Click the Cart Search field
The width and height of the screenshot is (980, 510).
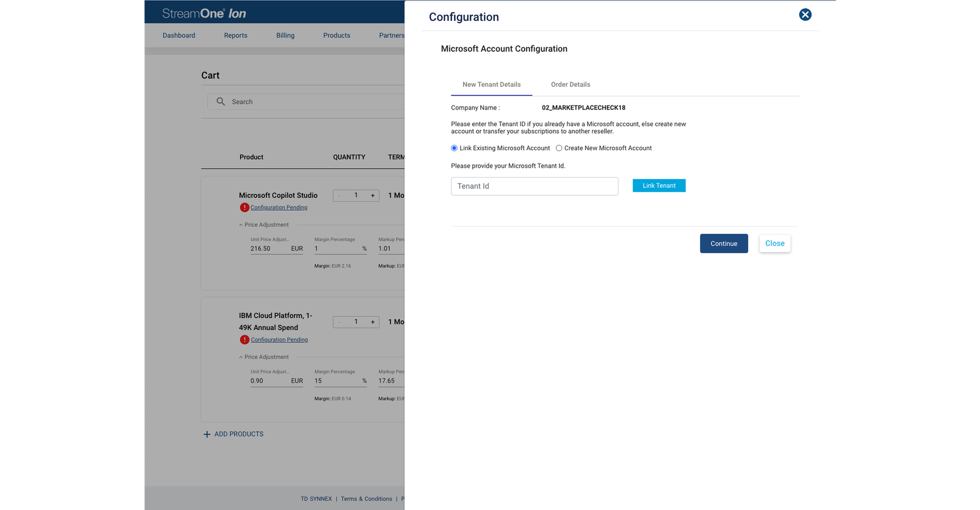(306, 102)
